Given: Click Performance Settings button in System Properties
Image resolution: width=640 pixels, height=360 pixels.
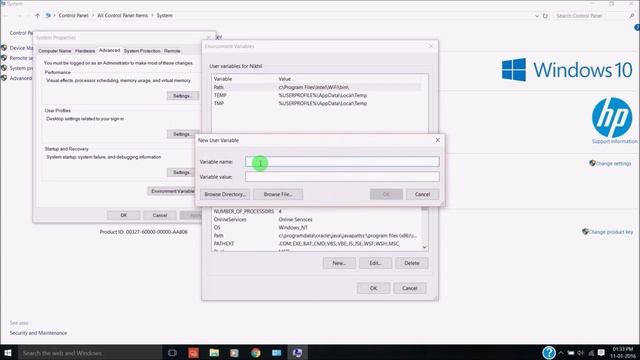Looking at the screenshot, I should [182, 96].
